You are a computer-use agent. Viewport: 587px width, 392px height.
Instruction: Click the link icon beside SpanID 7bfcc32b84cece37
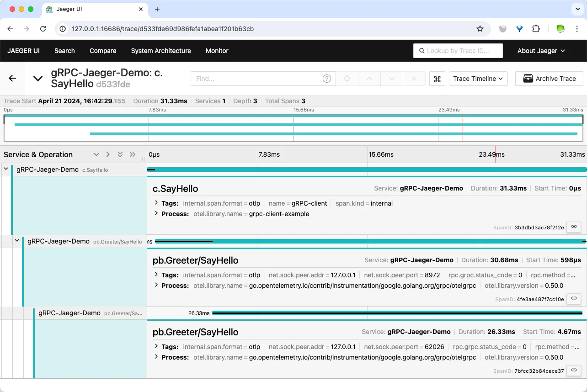click(x=574, y=371)
